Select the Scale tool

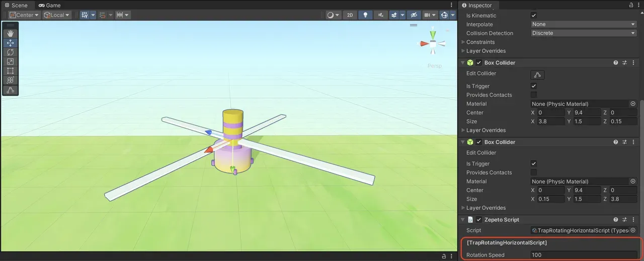click(10, 62)
